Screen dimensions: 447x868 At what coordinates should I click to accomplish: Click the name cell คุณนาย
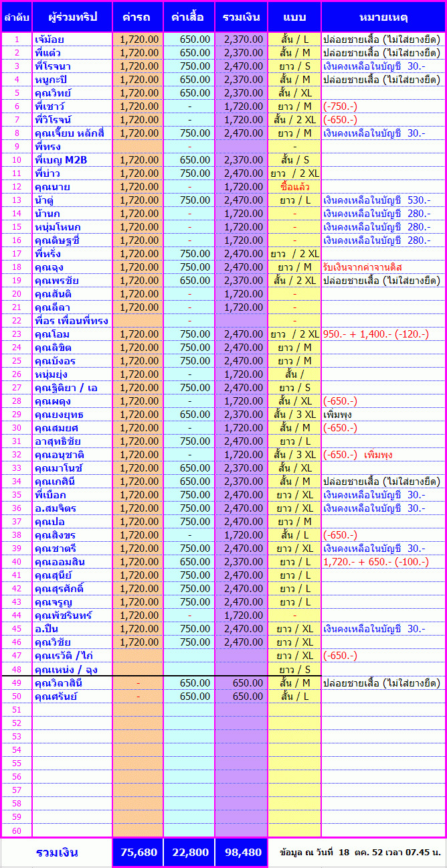[x=72, y=186]
